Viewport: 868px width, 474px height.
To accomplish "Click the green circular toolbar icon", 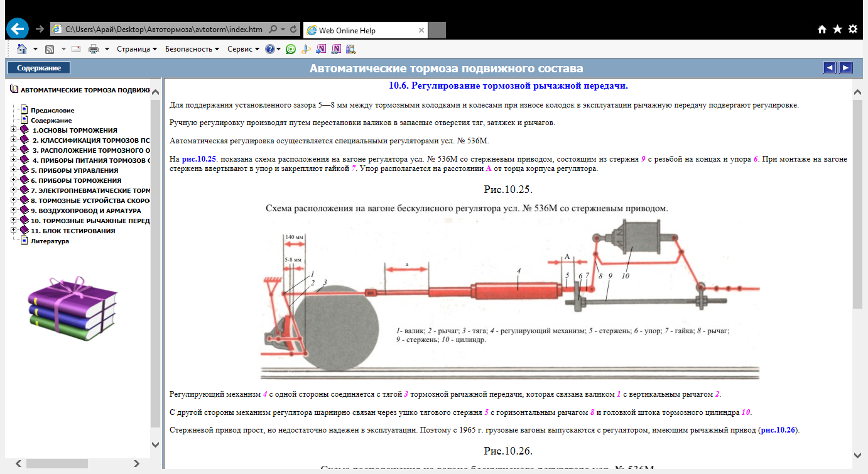I will click(290, 48).
